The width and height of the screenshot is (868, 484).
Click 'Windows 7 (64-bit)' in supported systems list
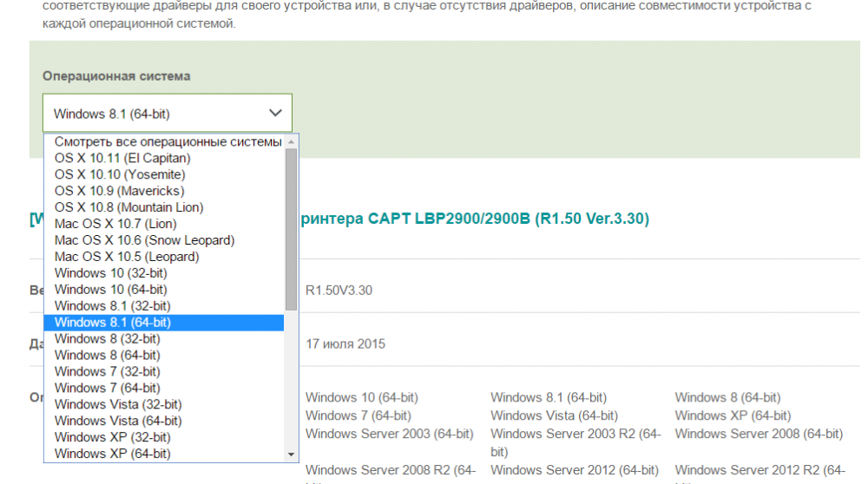coord(358,415)
